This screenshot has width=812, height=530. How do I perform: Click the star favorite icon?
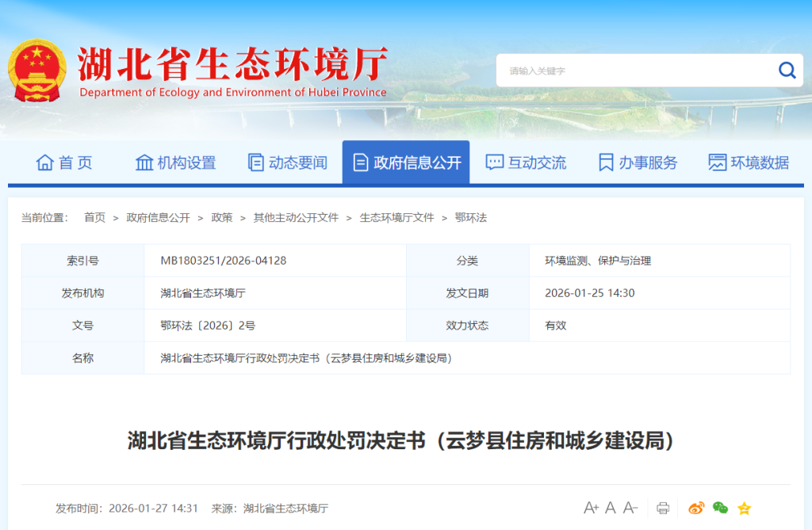coord(744,509)
